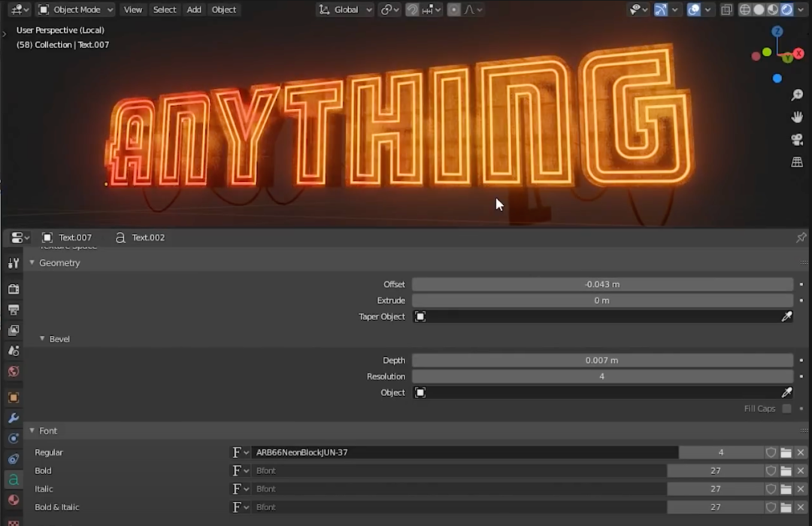This screenshot has height=526, width=812.
Task: Click the Regular font user count 4
Action: click(x=721, y=452)
